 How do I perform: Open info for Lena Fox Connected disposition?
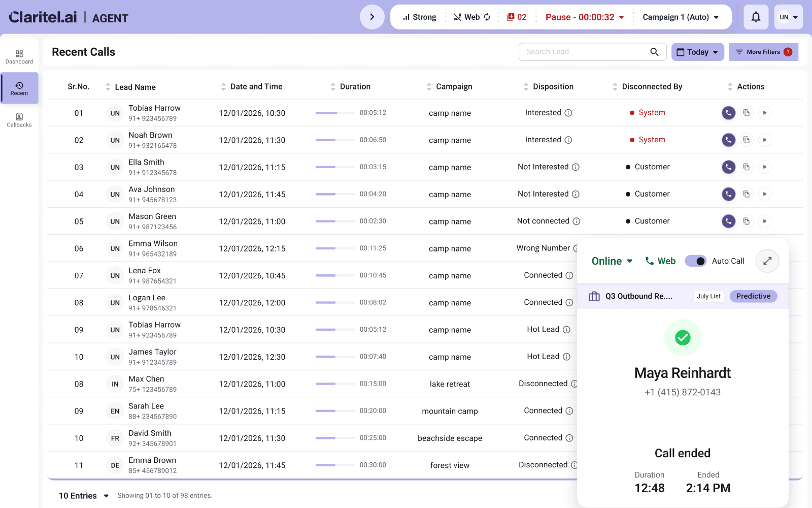click(x=569, y=275)
